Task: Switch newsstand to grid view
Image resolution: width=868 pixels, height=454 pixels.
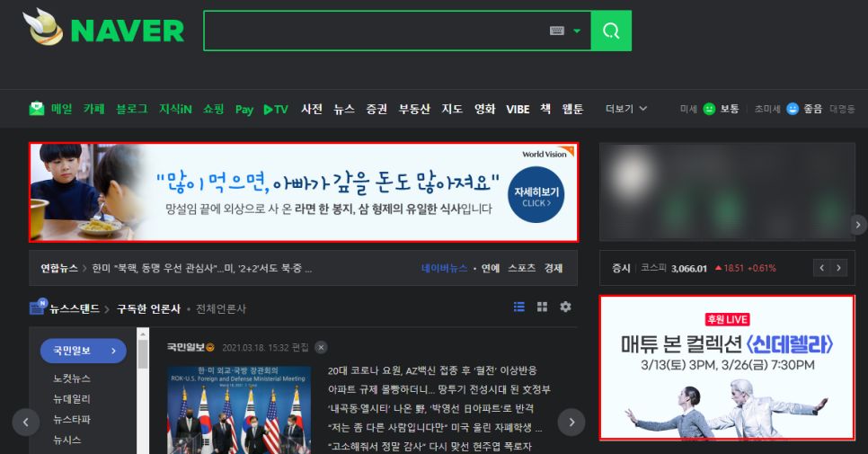Action: 543,307
